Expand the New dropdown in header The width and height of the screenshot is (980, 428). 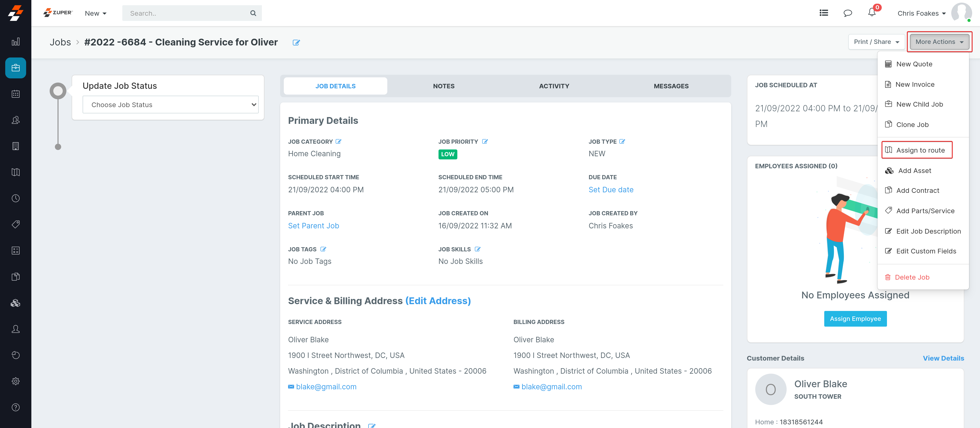point(95,13)
